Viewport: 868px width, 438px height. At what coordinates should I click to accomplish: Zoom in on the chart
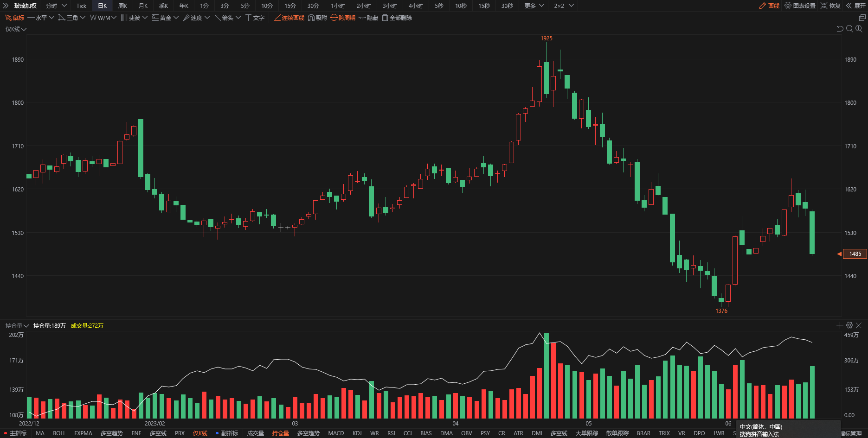pyautogui.click(x=859, y=29)
